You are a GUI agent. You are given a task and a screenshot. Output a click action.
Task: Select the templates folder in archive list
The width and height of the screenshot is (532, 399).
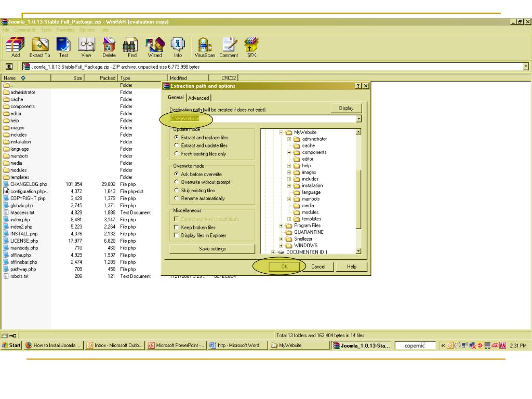coord(16,177)
